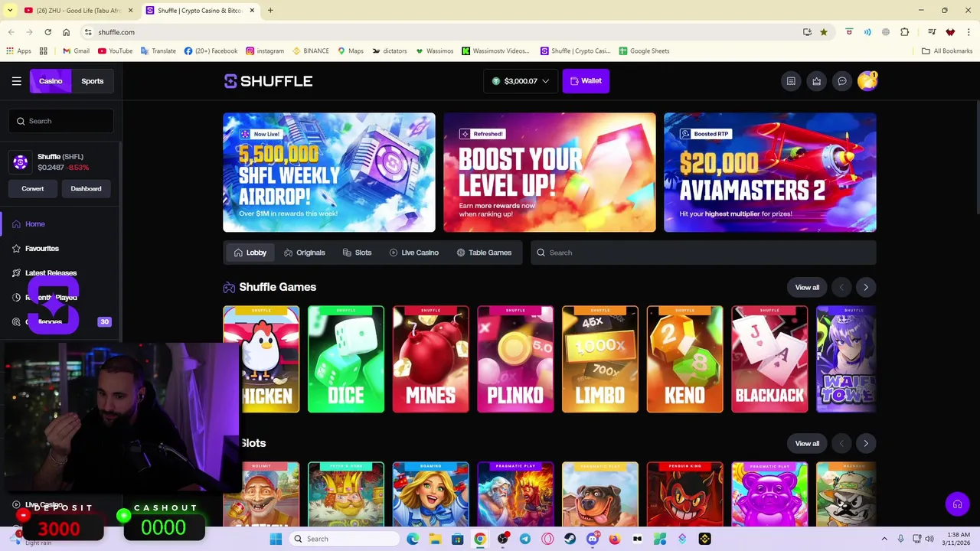Click View all for Shuffle Games
This screenshot has width=980, height=551.
click(807, 288)
